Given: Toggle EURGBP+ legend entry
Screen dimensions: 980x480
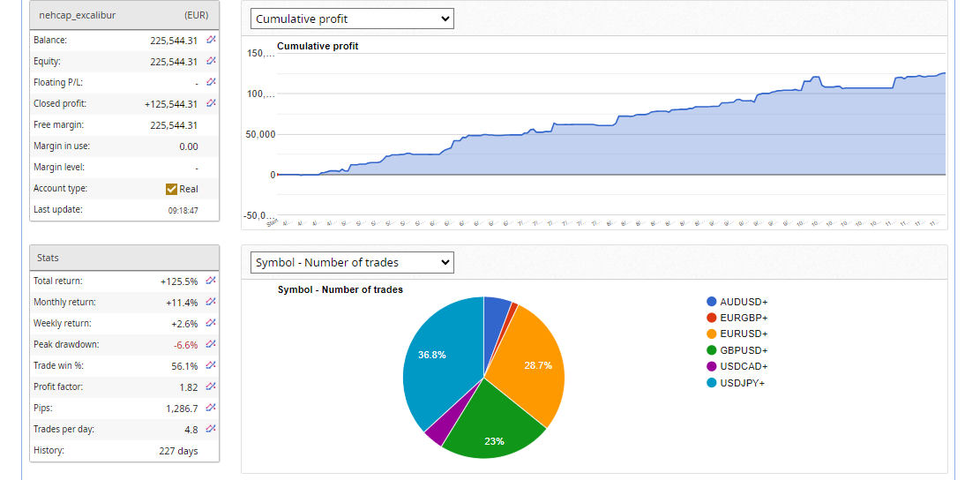Looking at the screenshot, I should pos(743,318).
